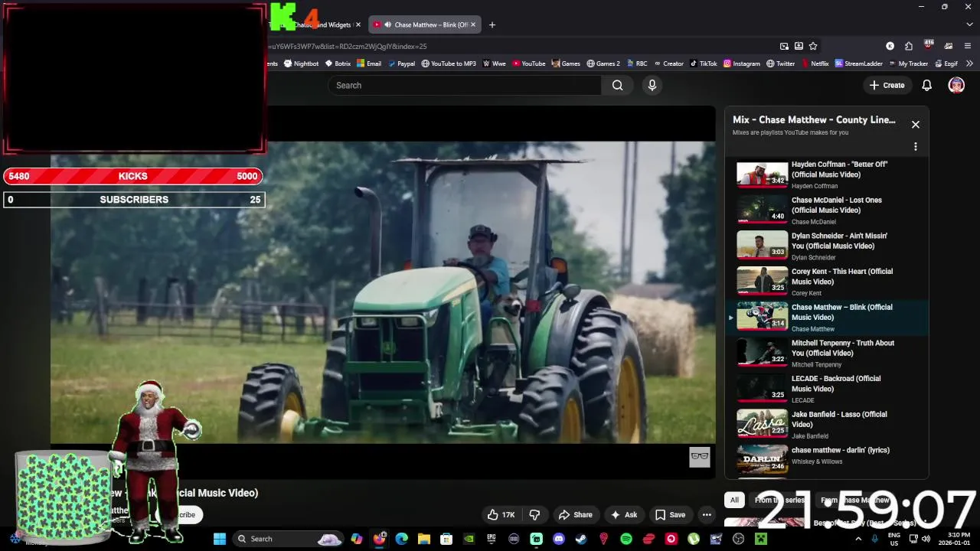Screen dimensions: 980x551
Task: Close the Mix playlist panel
Action: 915,124
